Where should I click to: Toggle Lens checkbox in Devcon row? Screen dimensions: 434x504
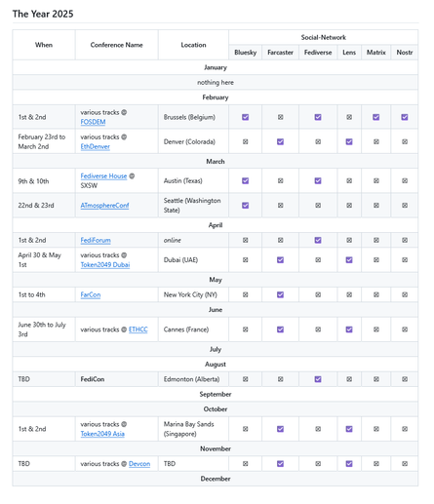pyautogui.click(x=349, y=464)
